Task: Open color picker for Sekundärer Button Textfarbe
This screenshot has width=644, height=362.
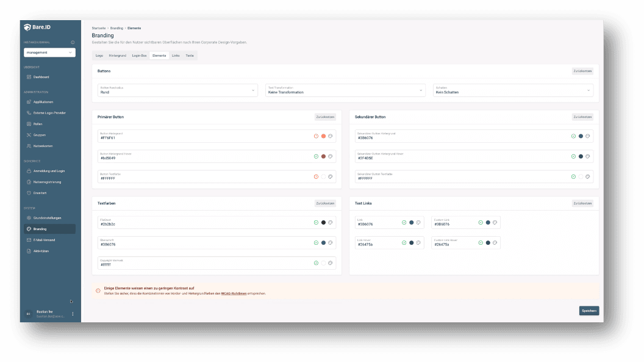Action: 588,176
